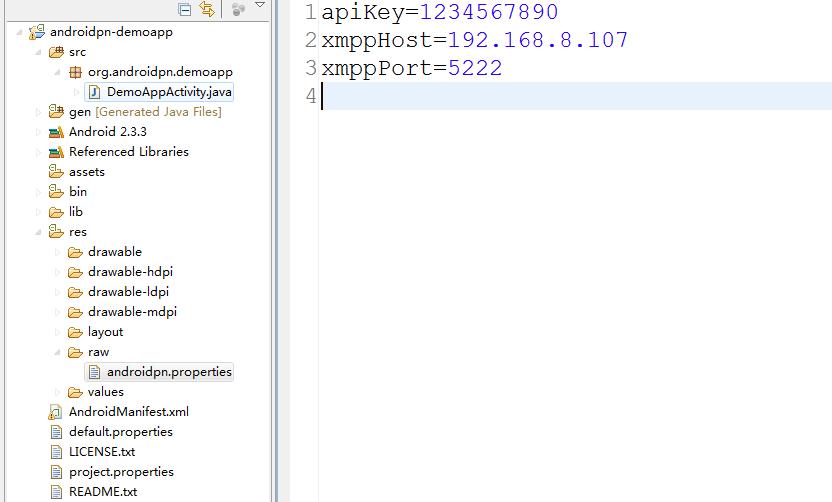
Task: Select the drawable-hdpi folder icon
Action: [x=75, y=272]
